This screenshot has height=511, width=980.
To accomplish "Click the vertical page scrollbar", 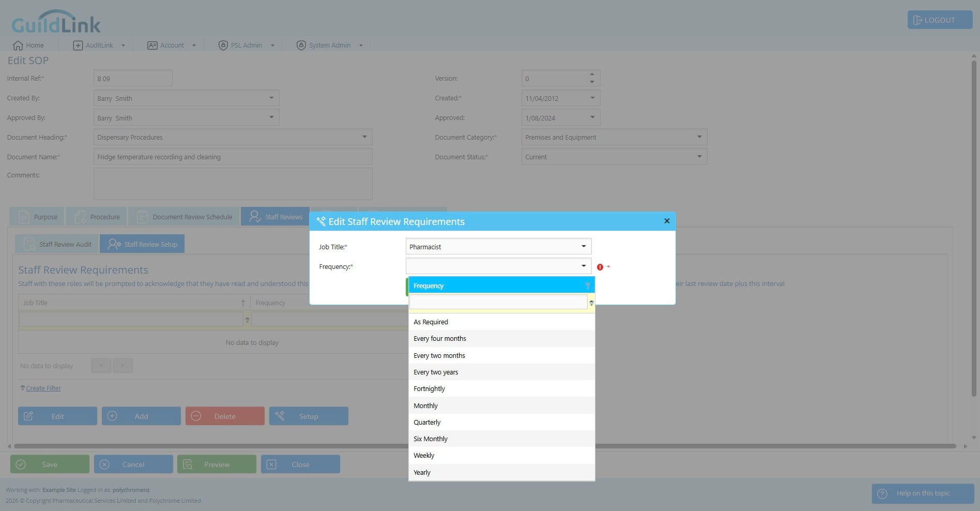I will coord(974,228).
